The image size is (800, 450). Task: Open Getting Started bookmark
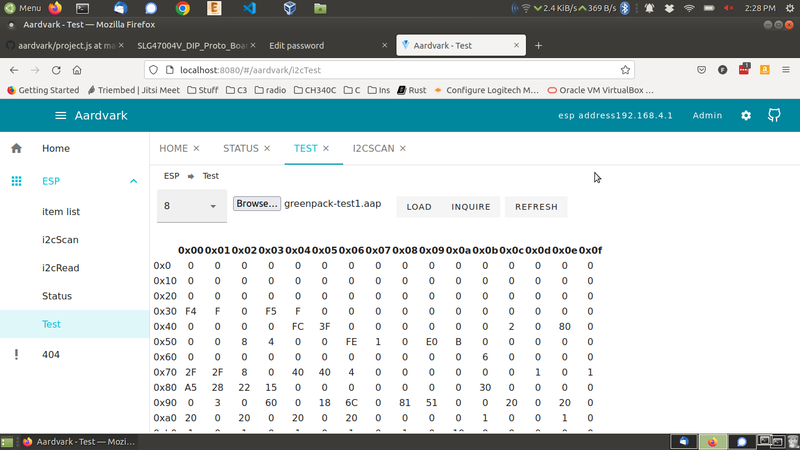click(x=43, y=90)
